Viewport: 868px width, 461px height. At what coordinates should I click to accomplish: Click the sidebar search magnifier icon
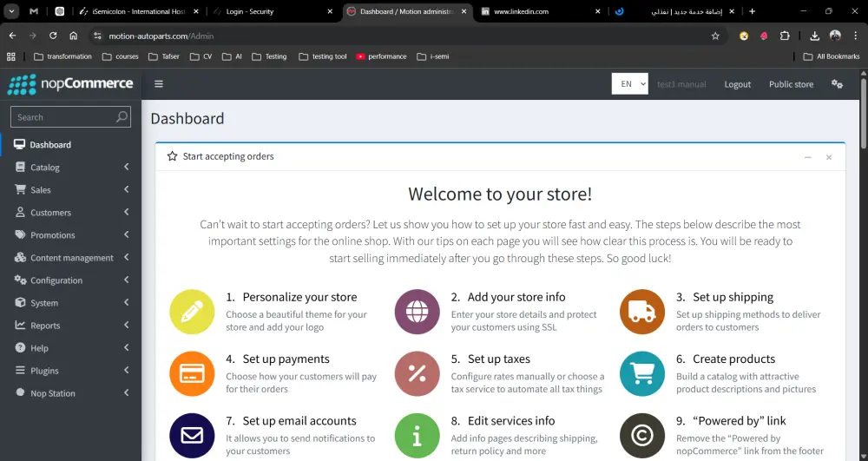click(x=122, y=117)
